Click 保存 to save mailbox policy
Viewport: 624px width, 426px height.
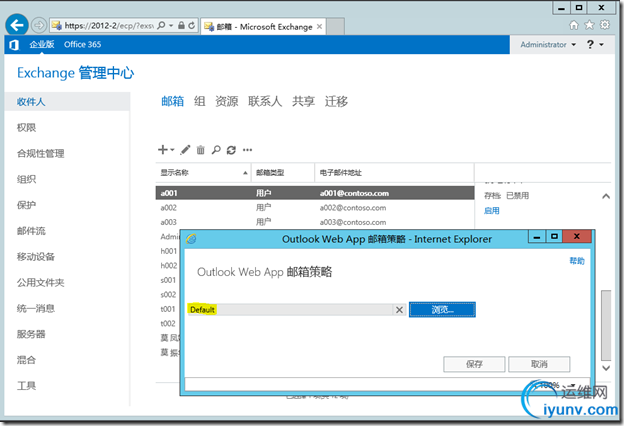click(474, 364)
